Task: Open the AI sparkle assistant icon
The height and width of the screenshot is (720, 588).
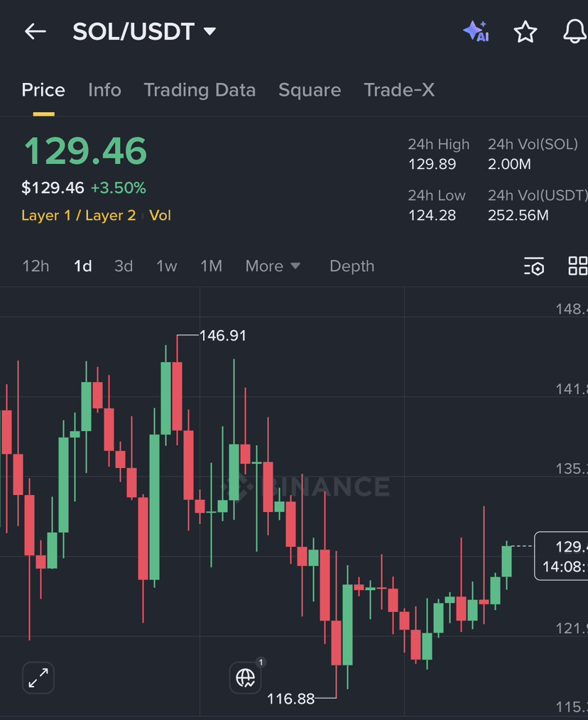Action: tap(476, 31)
